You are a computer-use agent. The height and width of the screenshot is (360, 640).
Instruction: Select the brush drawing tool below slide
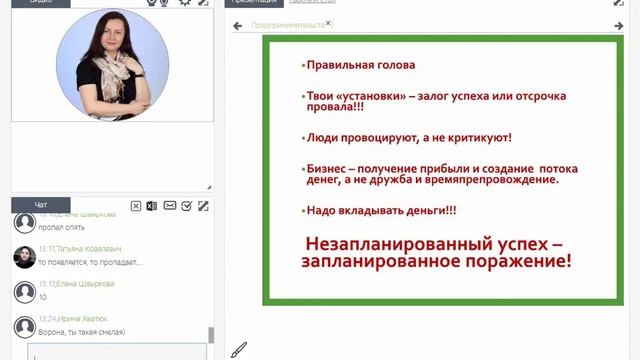(239, 350)
